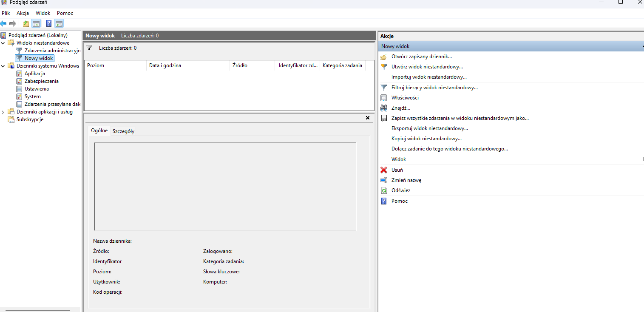Expand Dzienniki aplikacji i usług node

(x=3, y=112)
